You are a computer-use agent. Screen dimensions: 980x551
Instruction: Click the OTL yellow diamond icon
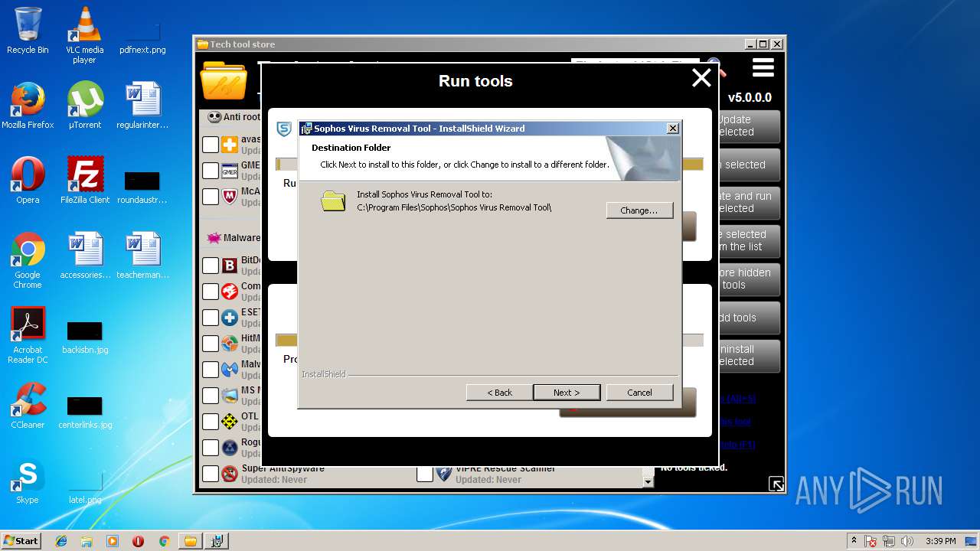230,422
